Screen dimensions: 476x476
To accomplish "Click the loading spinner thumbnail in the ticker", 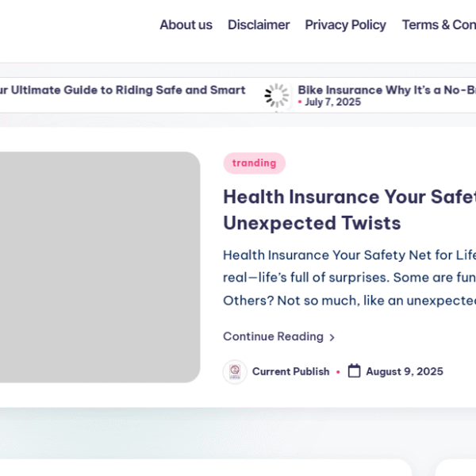I will click(277, 95).
